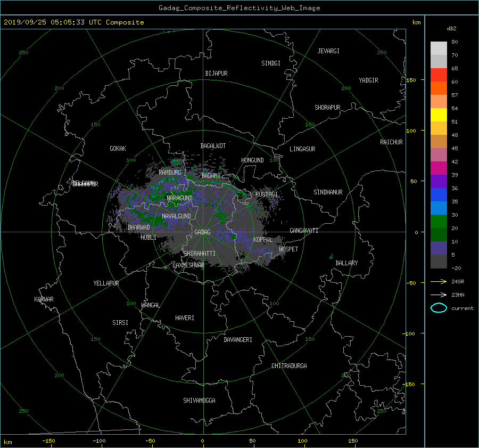Click the YADGIR city label
Screen dimensions: 479x448
pyautogui.click(x=368, y=80)
